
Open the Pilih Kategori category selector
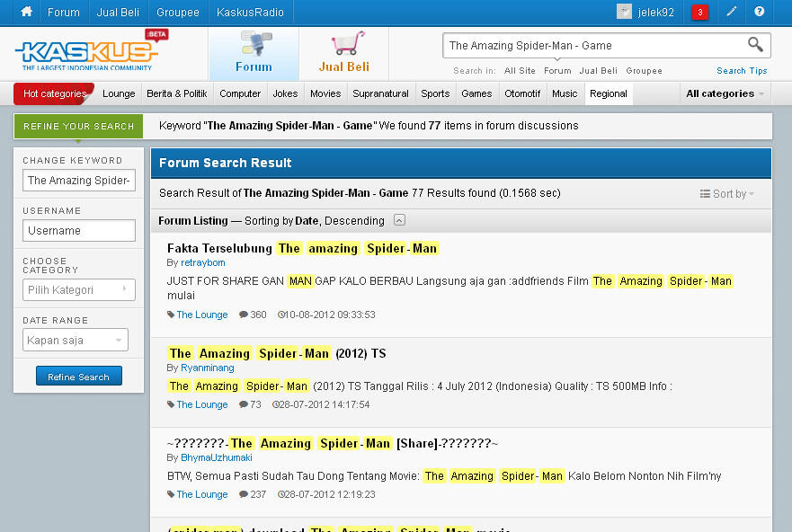pos(79,289)
